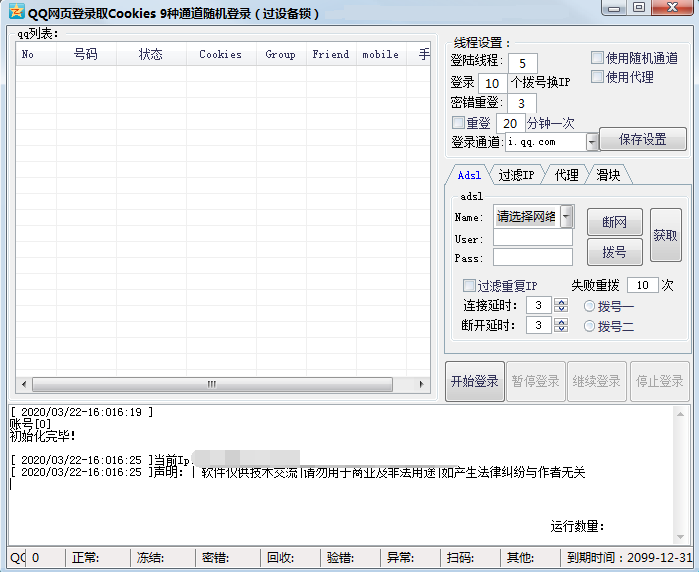The width and height of the screenshot is (699, 572).
Task: Click the 停止登录 button
Action: [x=659, y=382]
